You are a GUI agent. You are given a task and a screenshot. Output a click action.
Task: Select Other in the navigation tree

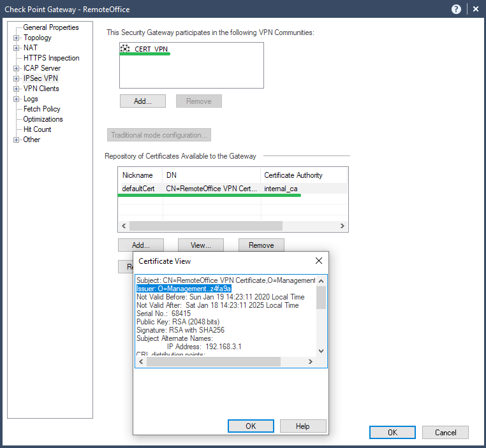click(x=32, y=140)
